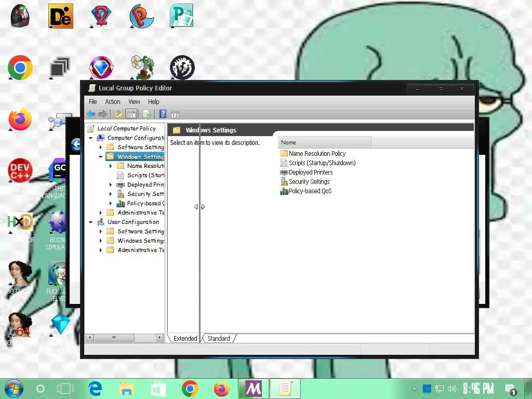The width and height of the screenshot is (532, 399).
Task: Switch to the Extended tab
Action: tap(185, 338)
